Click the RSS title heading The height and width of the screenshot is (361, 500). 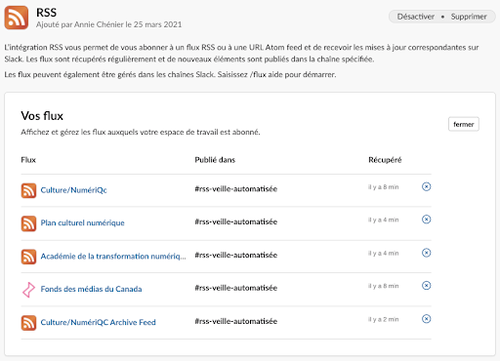(x=46, y=12)
